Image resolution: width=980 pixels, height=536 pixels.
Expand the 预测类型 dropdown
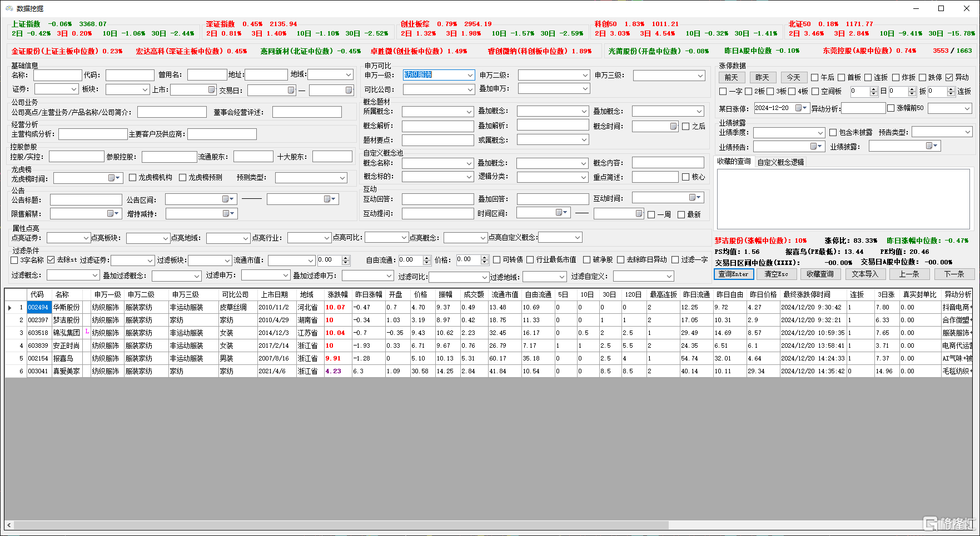(343, 178)
